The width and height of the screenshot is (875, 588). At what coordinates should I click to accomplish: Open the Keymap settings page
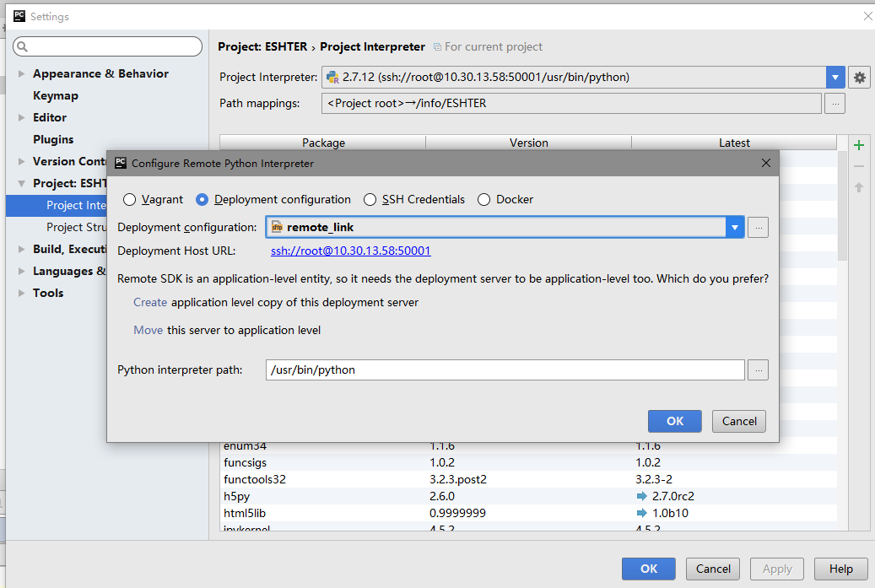(56, 95)
